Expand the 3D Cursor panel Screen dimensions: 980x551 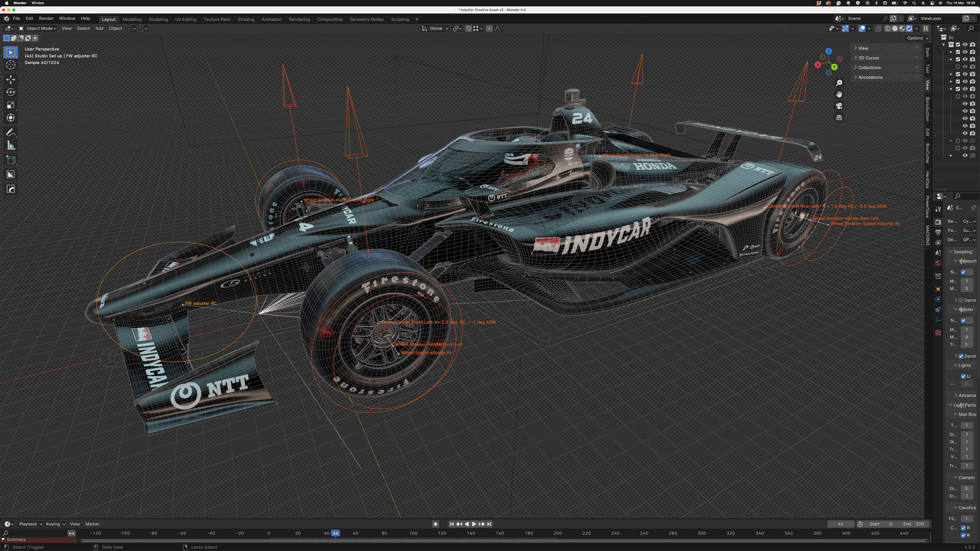[x=887, y=58]
